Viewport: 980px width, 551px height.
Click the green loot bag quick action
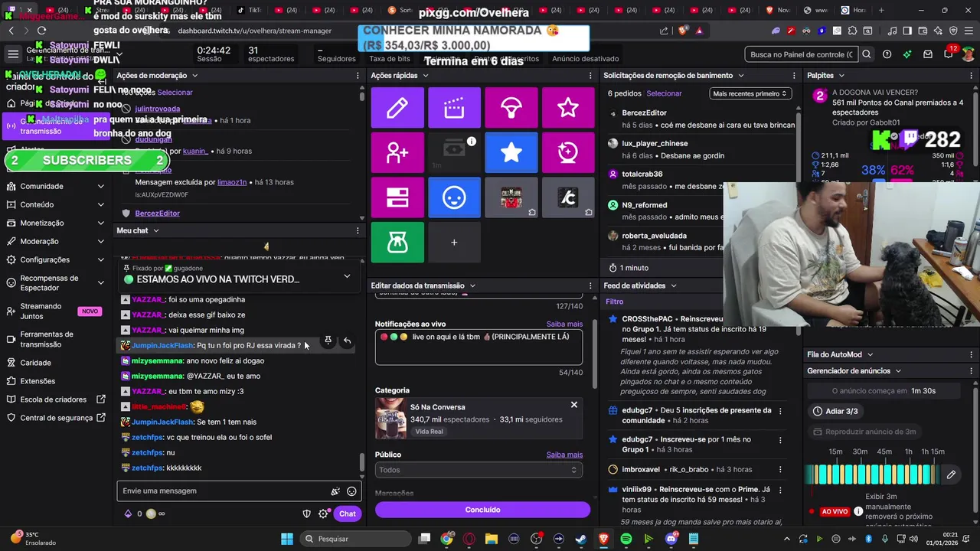[x=397, y=243]
